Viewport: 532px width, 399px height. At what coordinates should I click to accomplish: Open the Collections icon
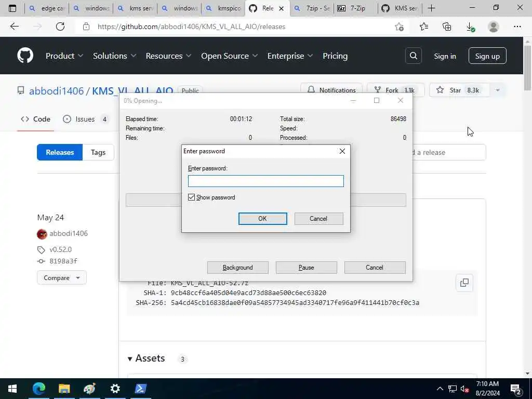click(x=447, y=26)
